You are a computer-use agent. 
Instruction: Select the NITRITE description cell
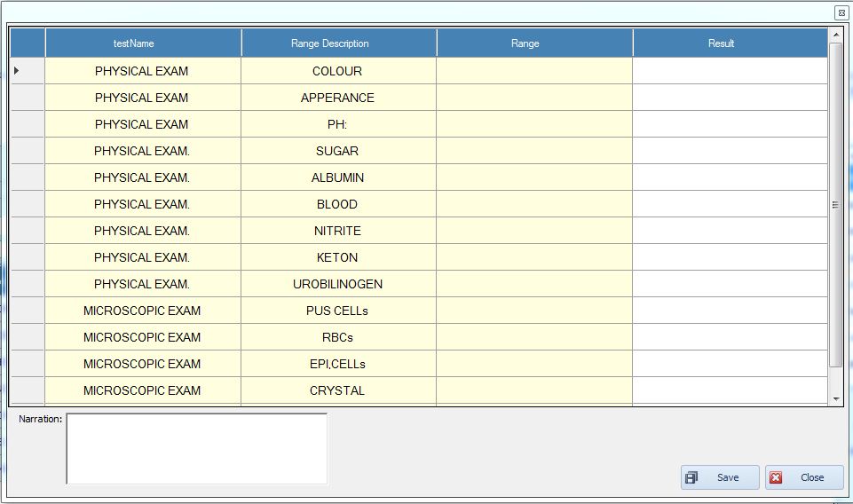point(339,231)
